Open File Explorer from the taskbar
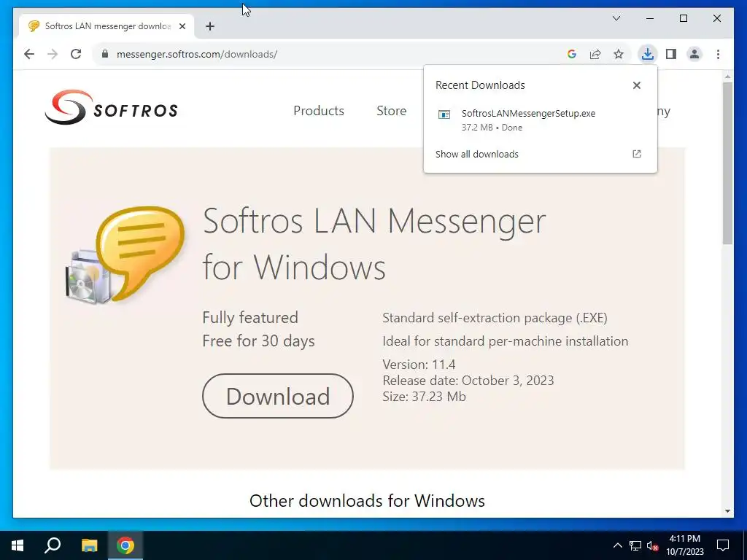The height and width of the screenshot is (560, 747). 89,545
